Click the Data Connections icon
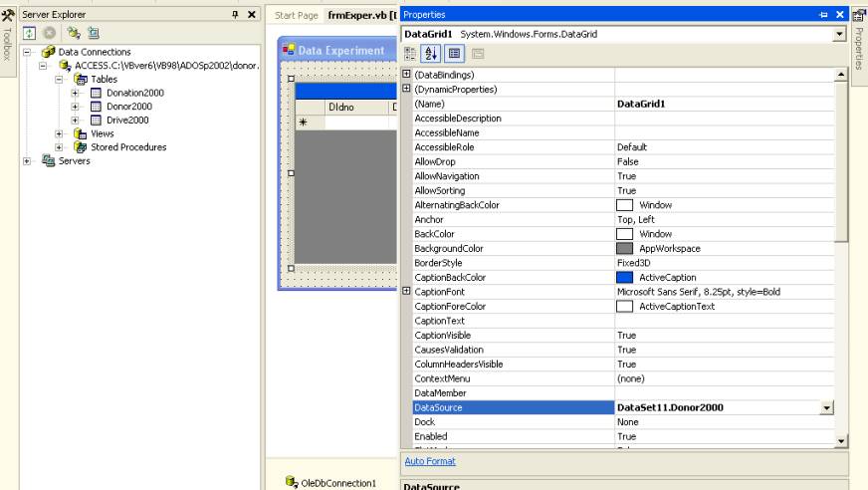 (x=49, y=52)
